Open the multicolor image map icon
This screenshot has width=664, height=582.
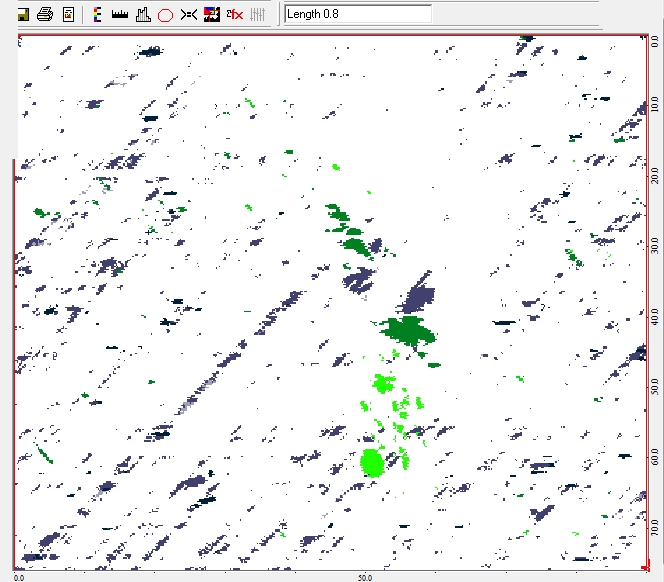point(211,14)
